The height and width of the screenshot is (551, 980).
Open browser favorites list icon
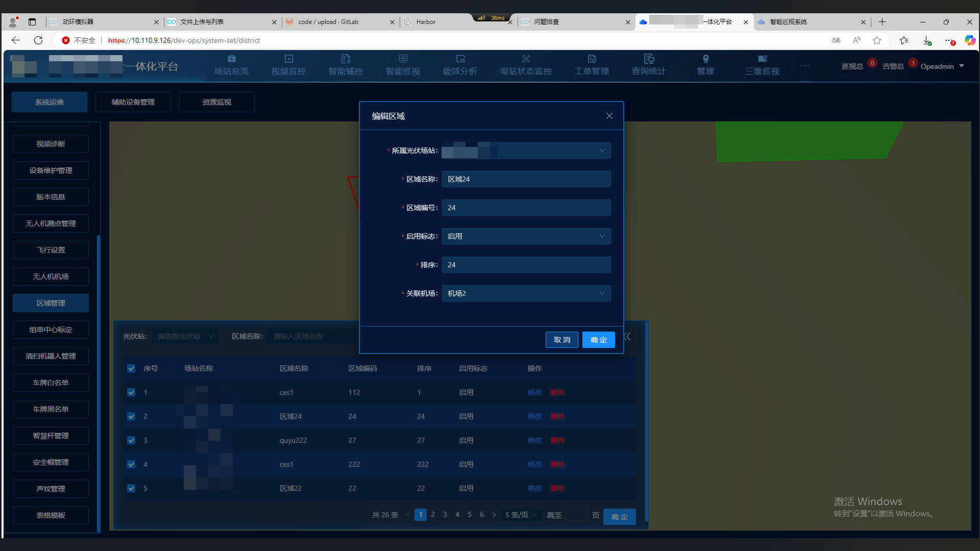[904, 40]
